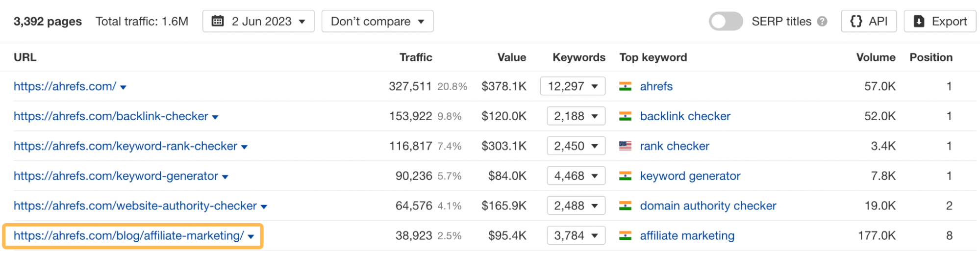Click the India flag beside ahrefs keyword

625,86
